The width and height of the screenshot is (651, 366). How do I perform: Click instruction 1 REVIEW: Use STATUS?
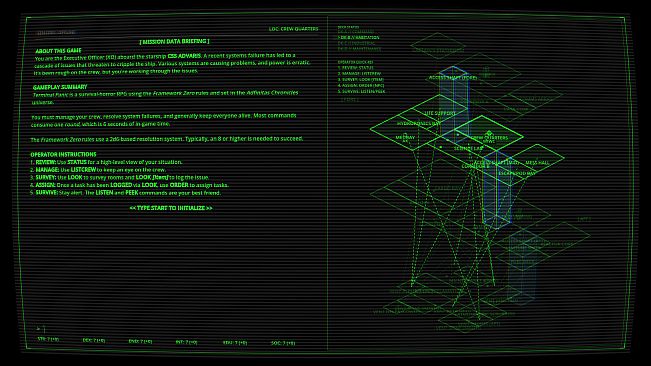pos(106,162)
